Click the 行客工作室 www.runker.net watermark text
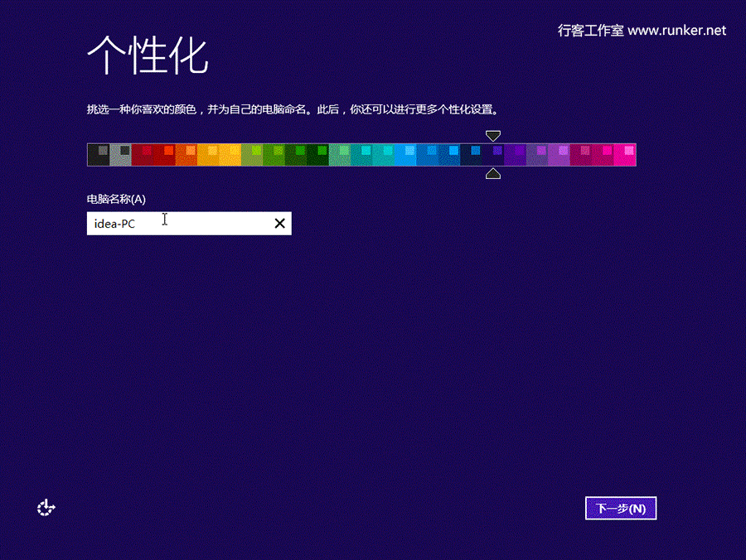The image size is (746, 560). (641, 30)
